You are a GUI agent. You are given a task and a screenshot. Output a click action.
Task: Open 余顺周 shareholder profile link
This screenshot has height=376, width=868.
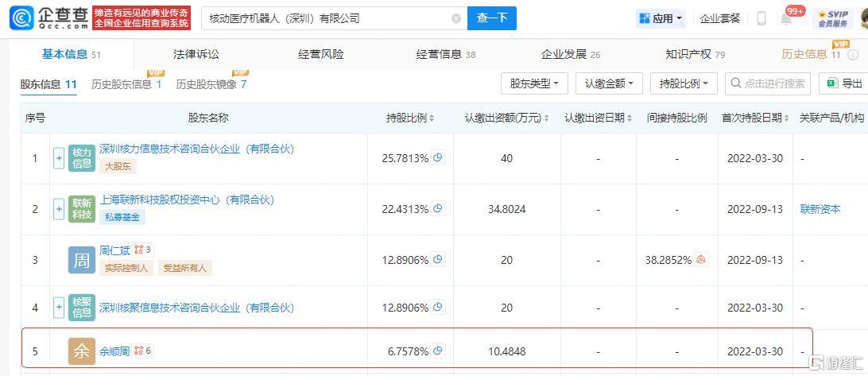[114, 351]
